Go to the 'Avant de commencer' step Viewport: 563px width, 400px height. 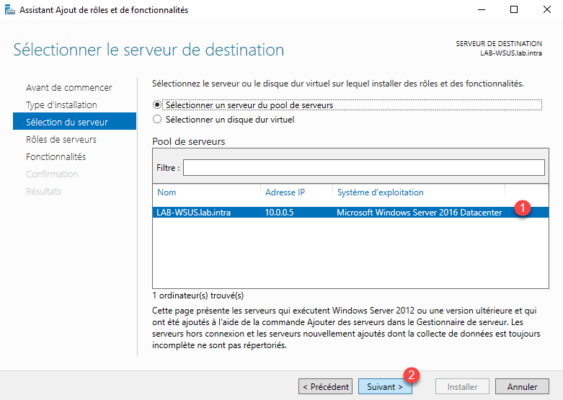69,88
